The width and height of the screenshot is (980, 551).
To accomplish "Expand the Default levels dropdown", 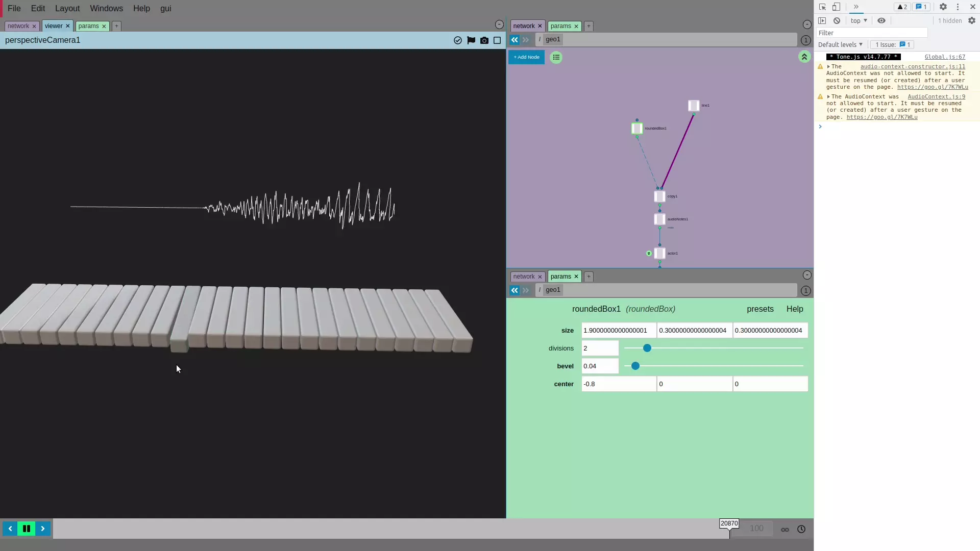I will click(x=840, y=45).
